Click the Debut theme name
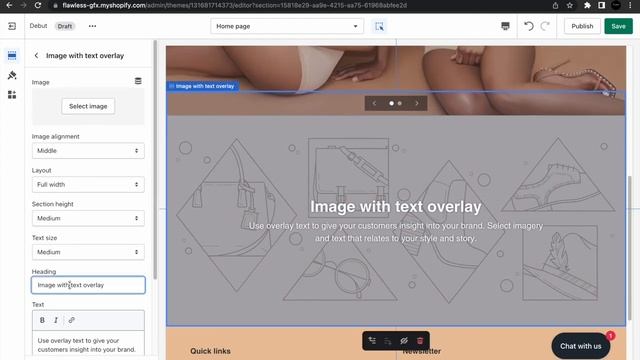Image resolution: width=640 pixels, height=360 pixels. [38, 26]
